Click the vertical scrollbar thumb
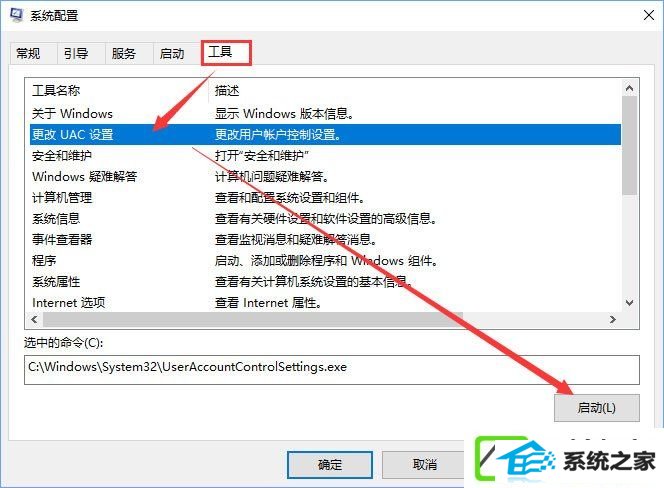This screenshot has width=664, height=488. pos(629,146)
